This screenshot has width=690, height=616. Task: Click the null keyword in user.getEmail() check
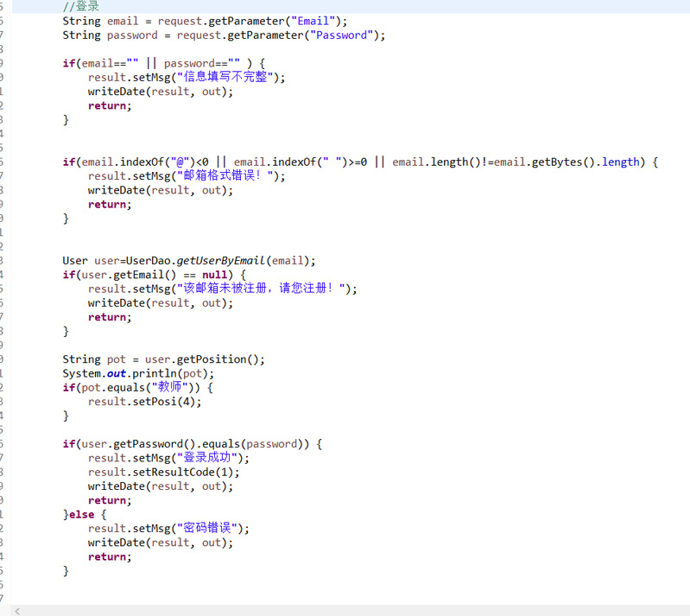point(215,275)
